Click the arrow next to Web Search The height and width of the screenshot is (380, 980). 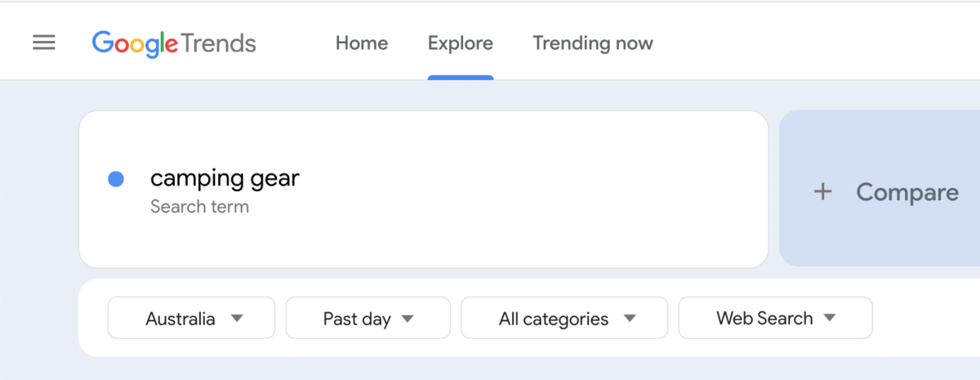[830, 318]
